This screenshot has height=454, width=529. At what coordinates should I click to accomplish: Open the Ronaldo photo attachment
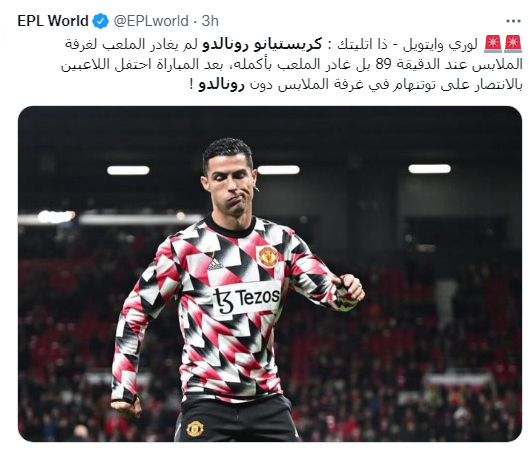coord(270,274)
